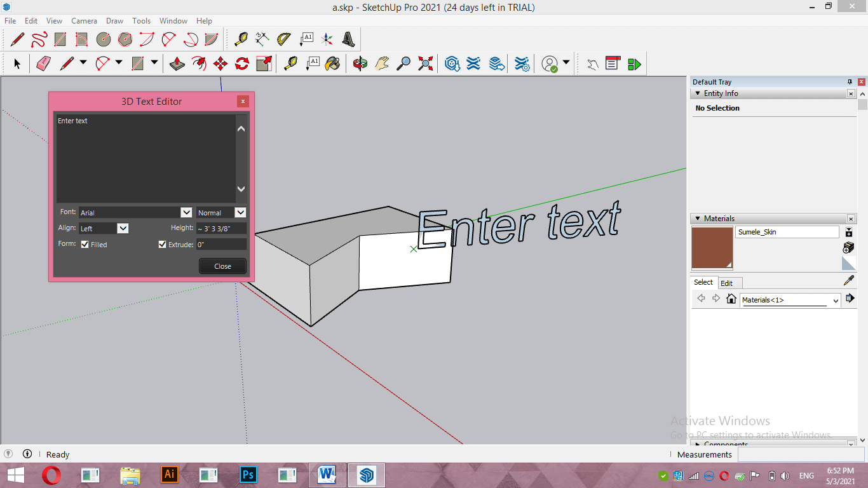Open the Camera menu
Viewport: 868px width, 488px height.
[84, 21]
